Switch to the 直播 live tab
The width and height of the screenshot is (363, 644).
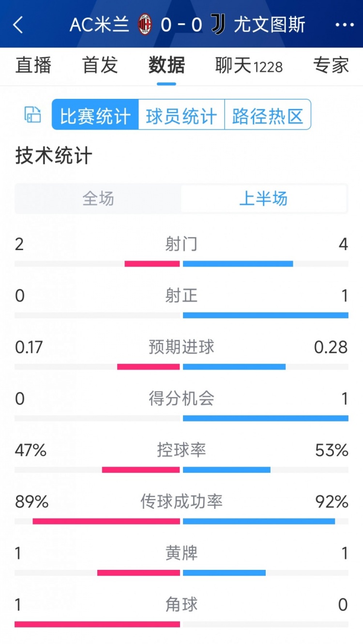[33, 66]
